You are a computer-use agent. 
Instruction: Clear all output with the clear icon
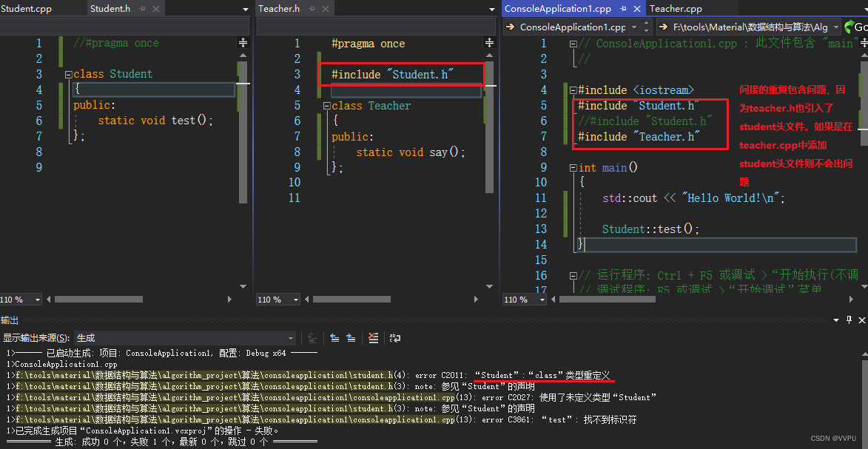[x=374, y=338]
